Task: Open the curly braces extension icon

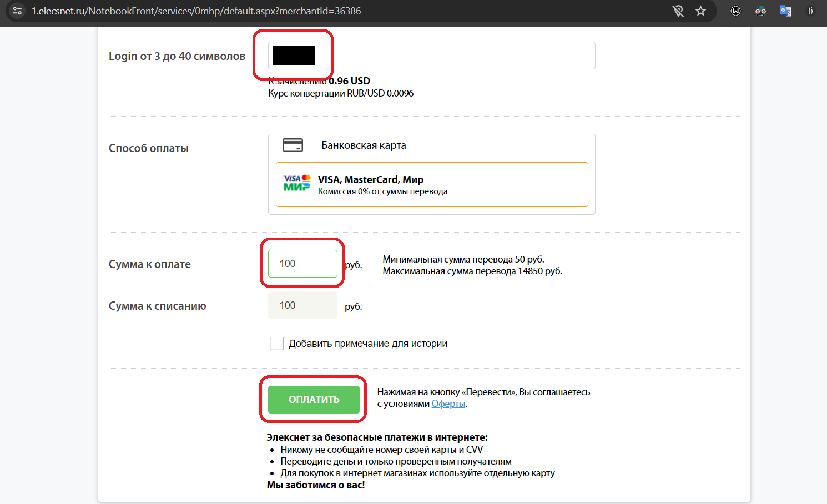Action: [x=810, y=11]
